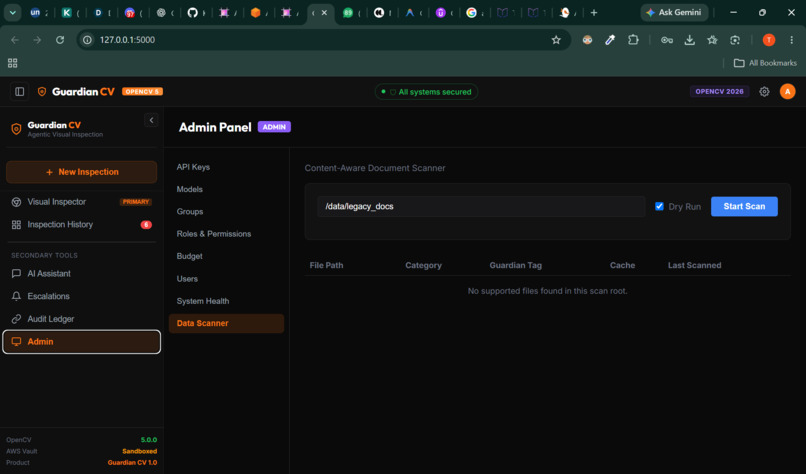Click the scan path input field
This screenshot has height=474, width=806.
coord(481,206)
